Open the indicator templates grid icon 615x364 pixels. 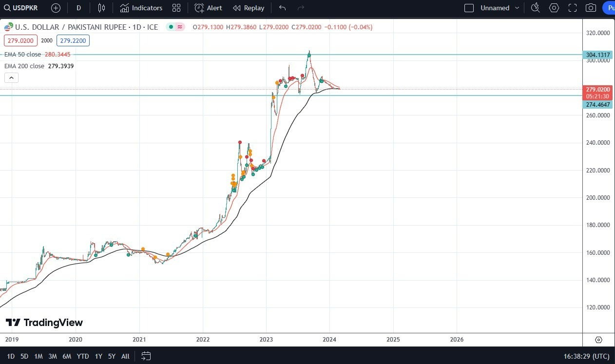tap(176, 8)
